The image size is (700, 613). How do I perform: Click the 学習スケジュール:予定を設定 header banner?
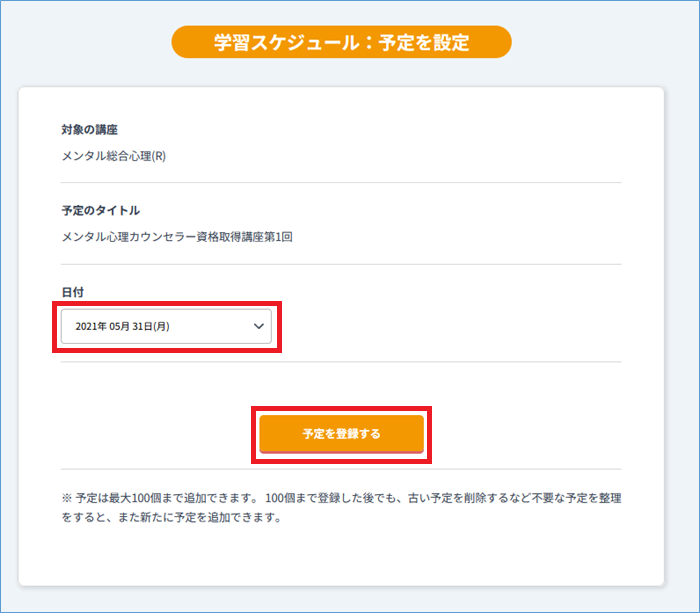coord(342,42)
